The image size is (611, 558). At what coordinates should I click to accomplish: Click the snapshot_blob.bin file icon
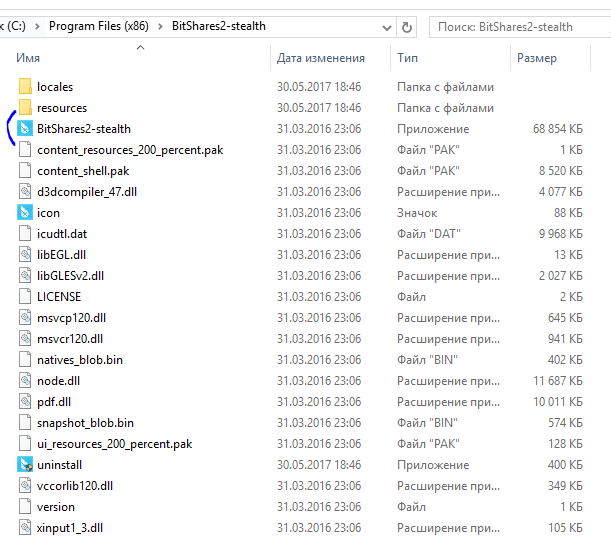click(25, 423)
